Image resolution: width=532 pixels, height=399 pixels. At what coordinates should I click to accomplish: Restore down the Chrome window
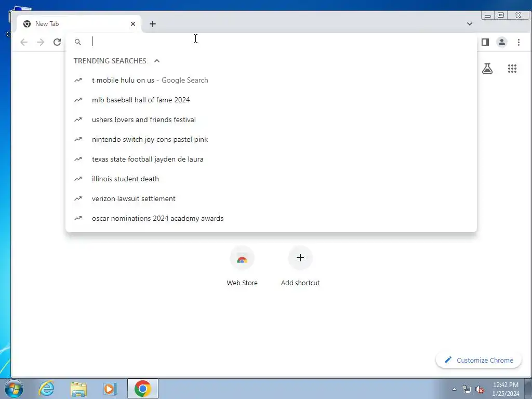pos(501,15)
